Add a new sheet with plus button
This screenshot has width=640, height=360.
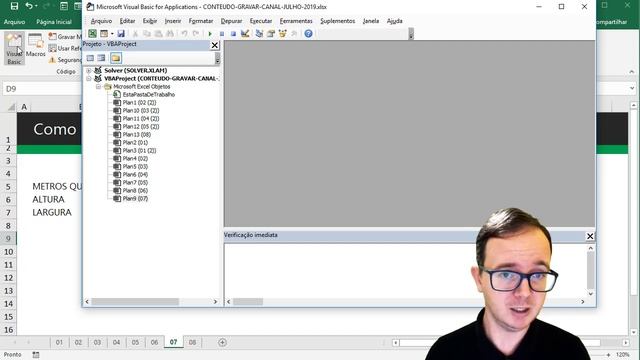point(222,342)
